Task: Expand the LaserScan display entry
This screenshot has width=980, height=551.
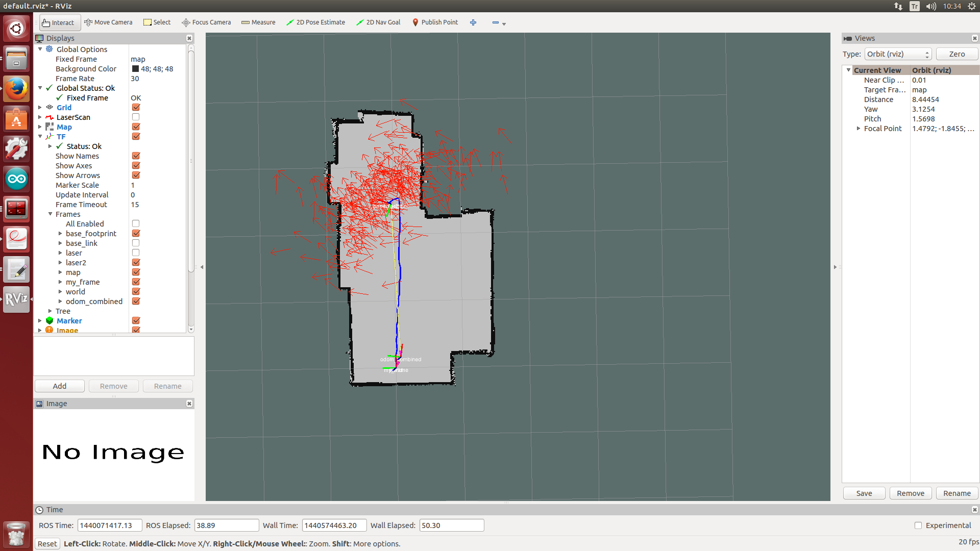Action: 40,117
